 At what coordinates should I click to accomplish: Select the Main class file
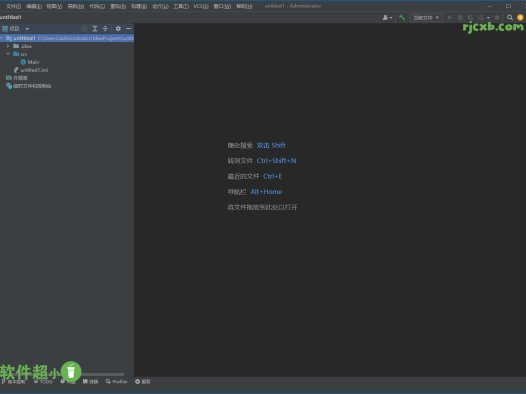30,62
